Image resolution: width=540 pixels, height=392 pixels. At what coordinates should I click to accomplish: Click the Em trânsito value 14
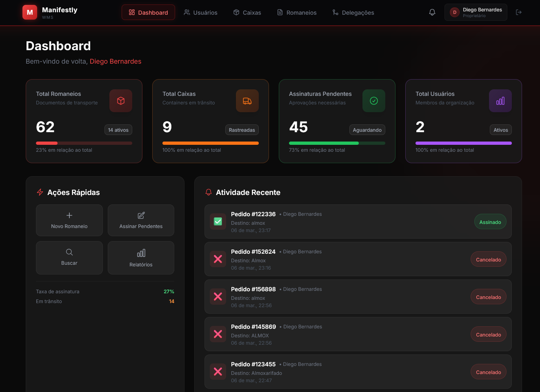click(x=171, y=301)
